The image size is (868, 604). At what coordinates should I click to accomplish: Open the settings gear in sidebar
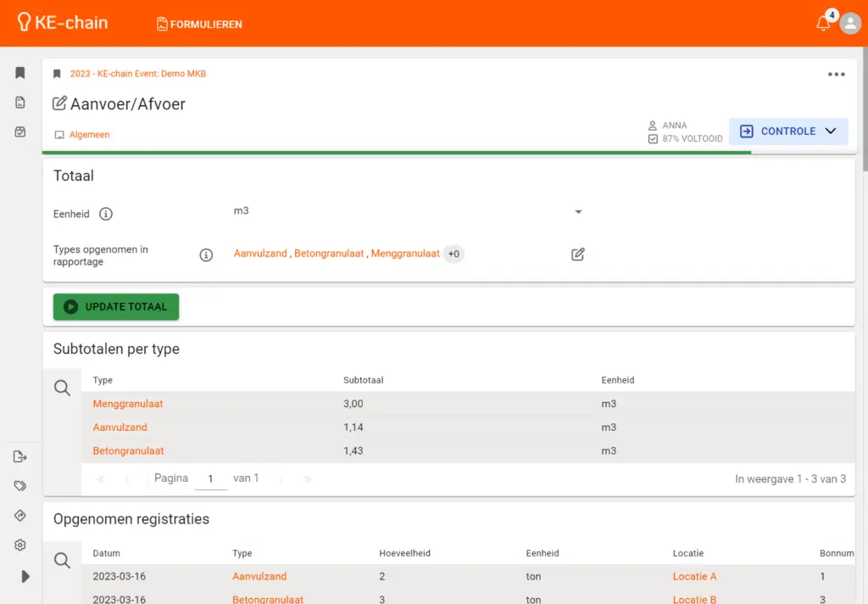click(20, 545)
